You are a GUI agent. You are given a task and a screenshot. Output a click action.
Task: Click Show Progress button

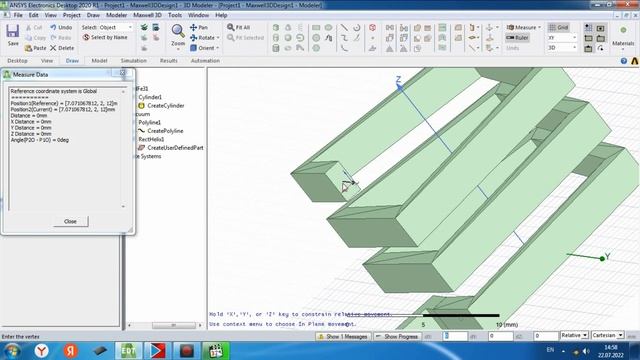[x=398, y=336]
